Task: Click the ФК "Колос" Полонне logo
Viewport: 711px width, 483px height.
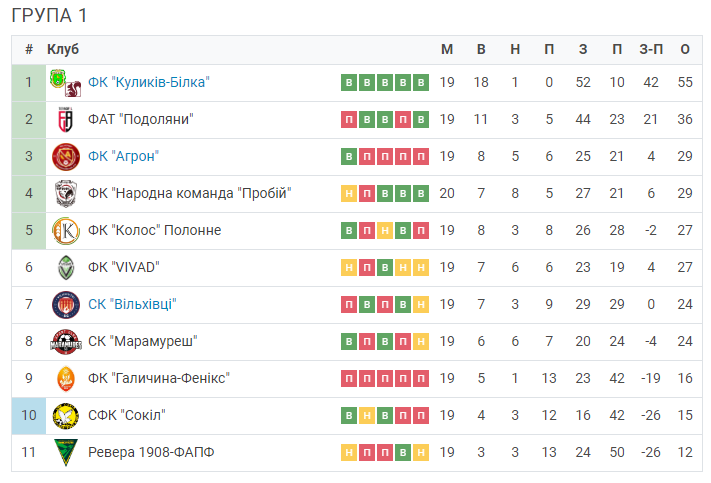Action: [x=66, y=231]
